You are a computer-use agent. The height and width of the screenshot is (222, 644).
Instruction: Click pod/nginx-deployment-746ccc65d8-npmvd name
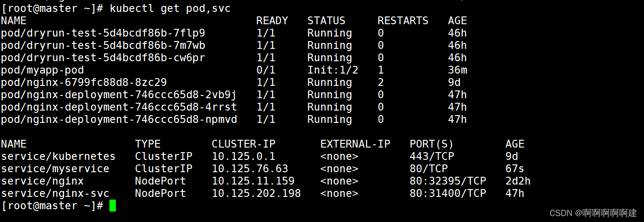(x=119, y=120)
